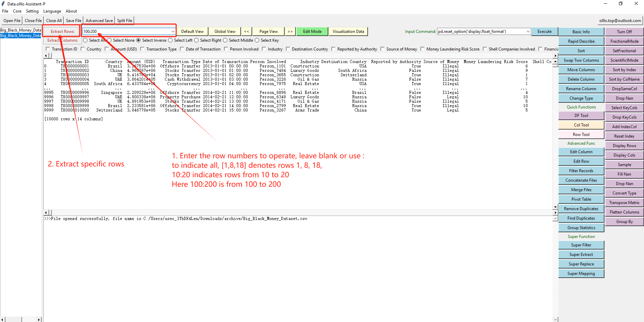
Task: Open the About menu
Action: tap(71, 11)
